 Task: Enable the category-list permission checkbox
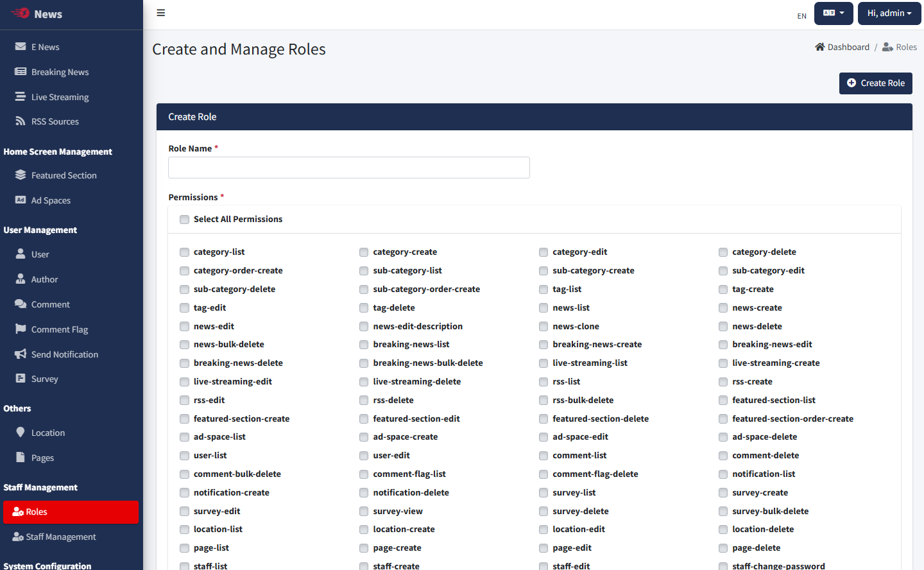[x=185, y=252]
